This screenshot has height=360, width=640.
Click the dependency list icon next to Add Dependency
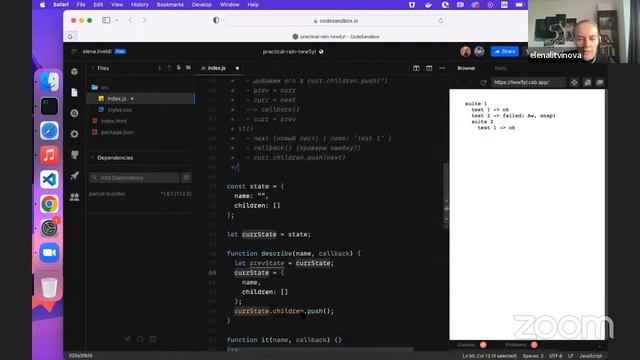tap(187, 178)
